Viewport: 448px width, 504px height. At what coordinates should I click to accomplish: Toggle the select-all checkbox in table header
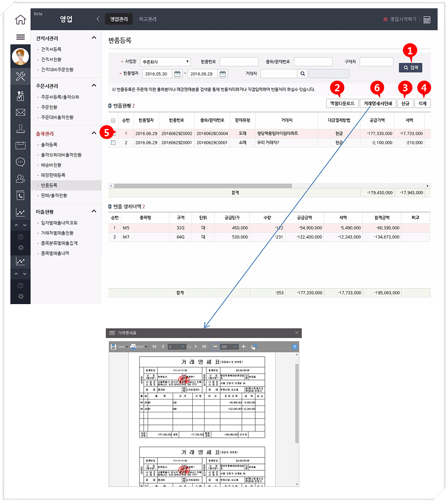coord(113,120)
